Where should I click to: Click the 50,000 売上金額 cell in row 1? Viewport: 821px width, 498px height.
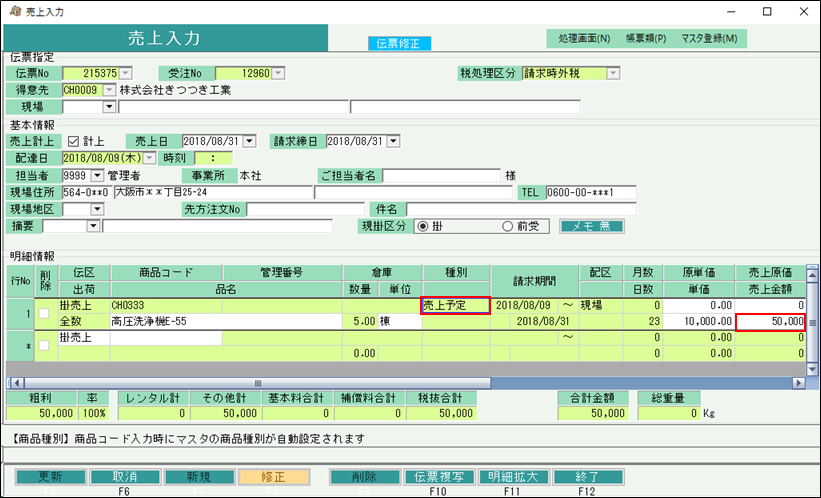point(770,322)
